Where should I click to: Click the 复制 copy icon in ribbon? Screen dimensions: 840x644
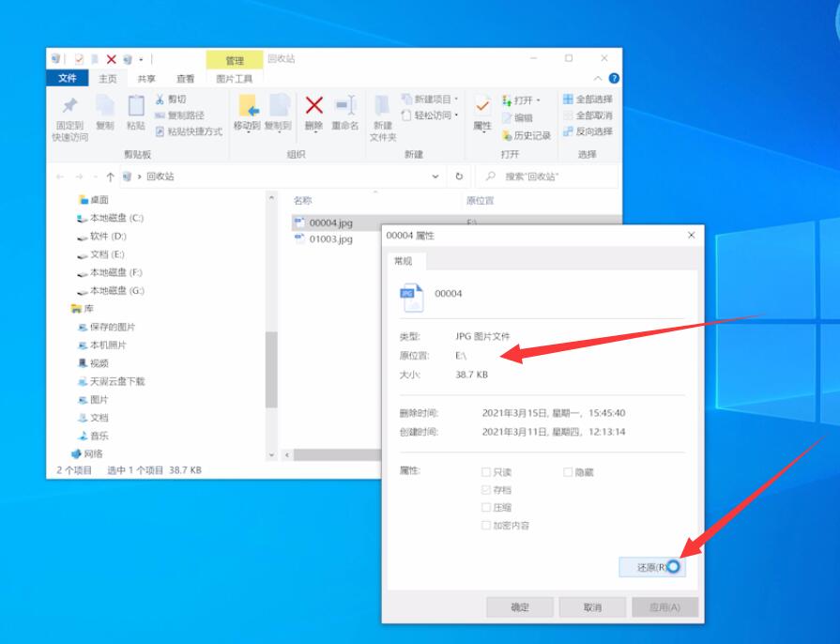tap(105, 105)
